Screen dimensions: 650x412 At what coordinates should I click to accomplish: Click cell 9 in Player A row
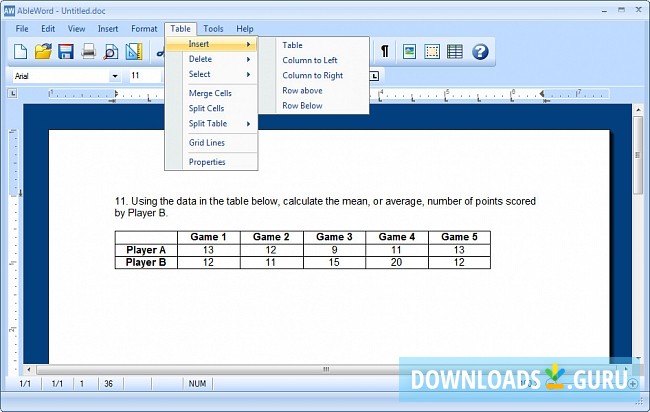point(334,250)
